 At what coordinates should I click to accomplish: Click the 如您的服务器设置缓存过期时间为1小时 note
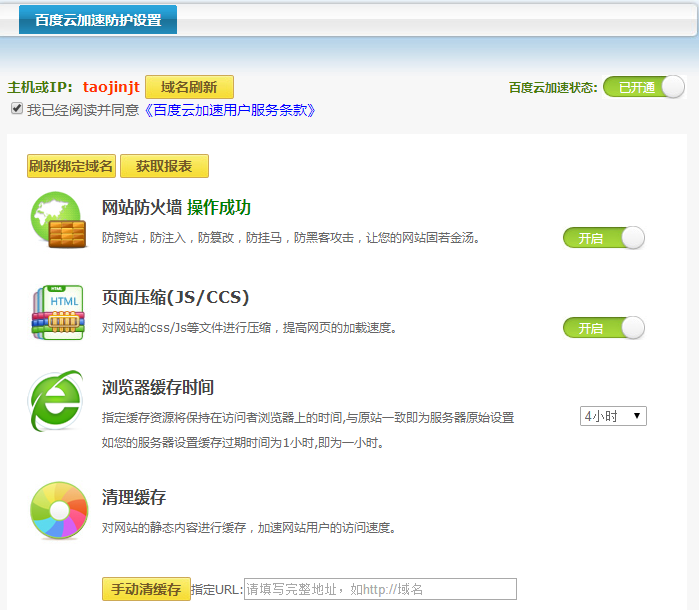click(243, 443)
